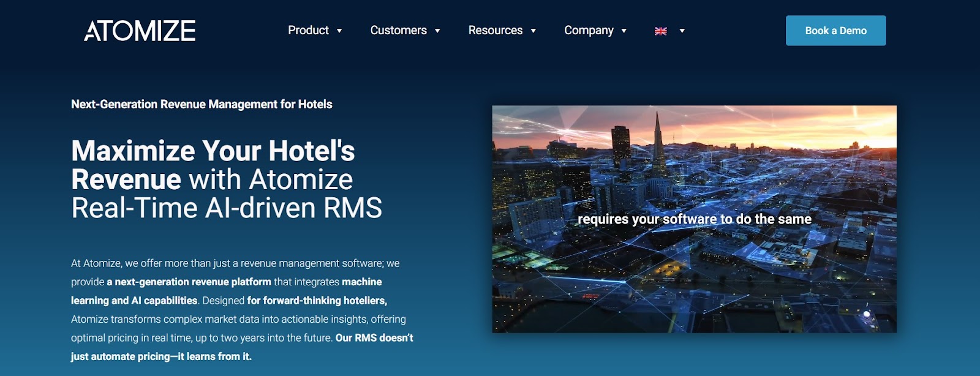Click the 'Next-Generation Revenue Management for Hotels' text
Screen dimensions: 980x376
point(202,104)
